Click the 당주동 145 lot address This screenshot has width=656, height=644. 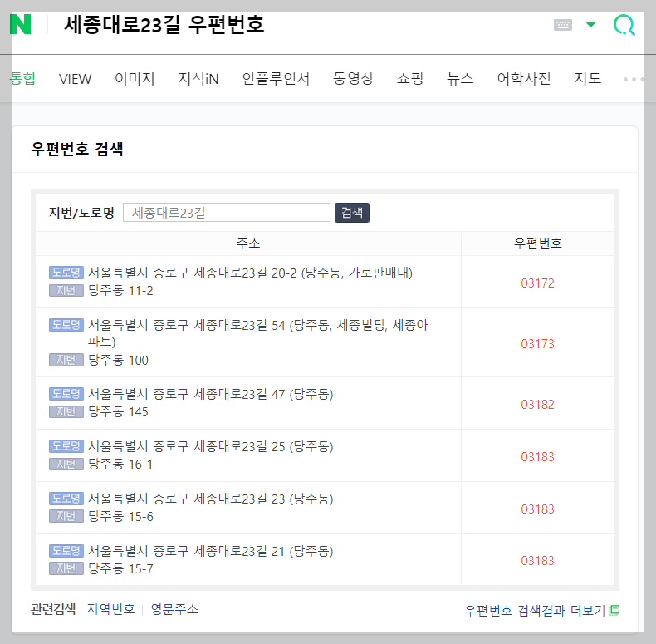(x=118, y=411)
